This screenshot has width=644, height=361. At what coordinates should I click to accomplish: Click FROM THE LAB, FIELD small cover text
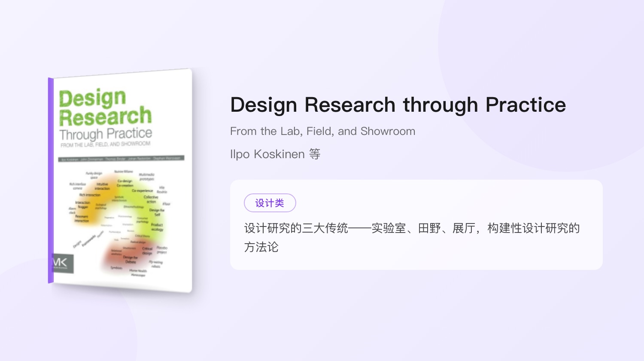click(106, 144)
